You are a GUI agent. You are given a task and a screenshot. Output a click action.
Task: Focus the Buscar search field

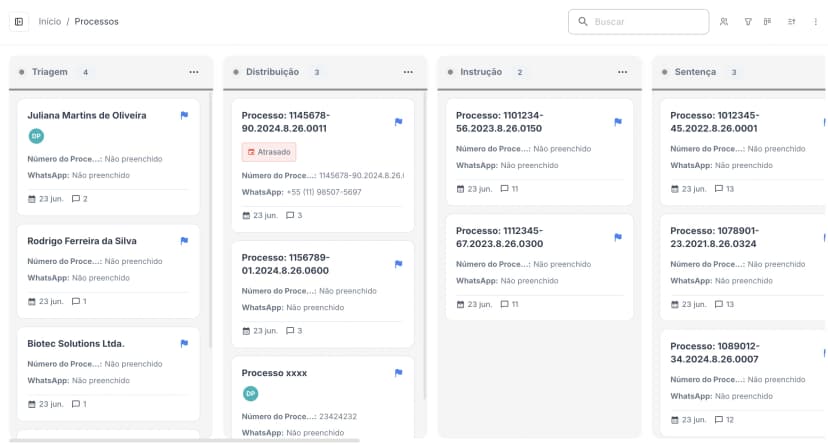pyautogui.click(x=638, y=22)
